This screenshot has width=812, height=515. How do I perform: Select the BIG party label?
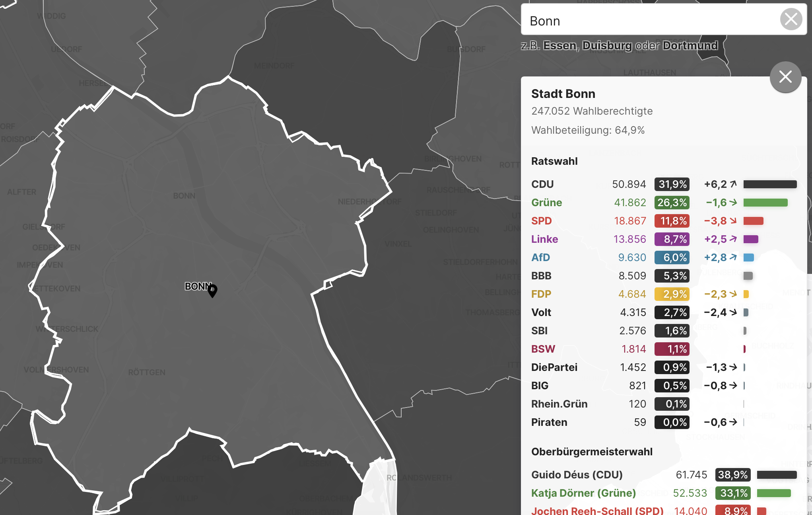tap(540, 386)
